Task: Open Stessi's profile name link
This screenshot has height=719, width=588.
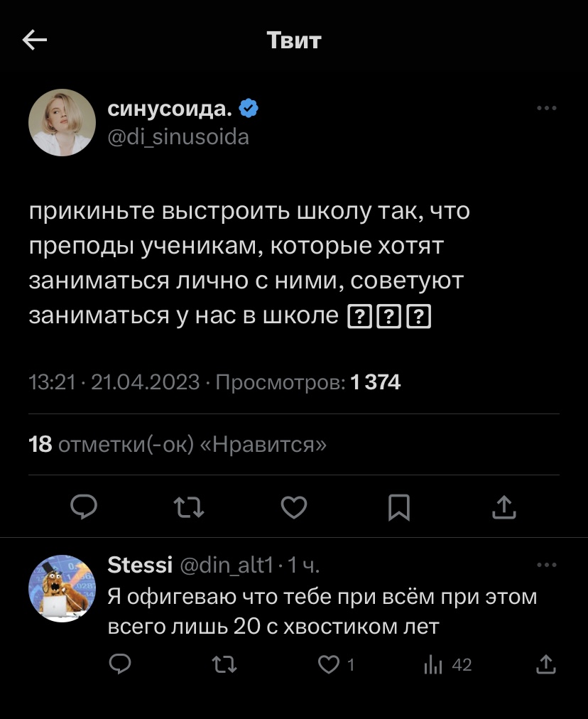Action: click(140, 566)
